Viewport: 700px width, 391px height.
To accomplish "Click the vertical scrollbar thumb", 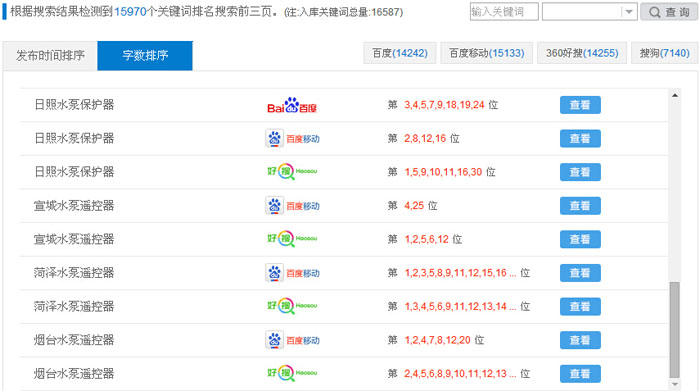I will coord(675,329).
